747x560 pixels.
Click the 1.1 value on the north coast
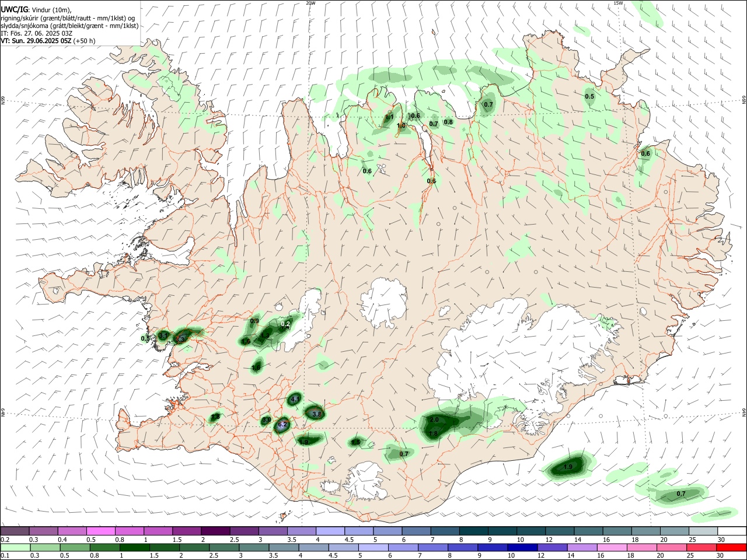click(x=389, y=117)
